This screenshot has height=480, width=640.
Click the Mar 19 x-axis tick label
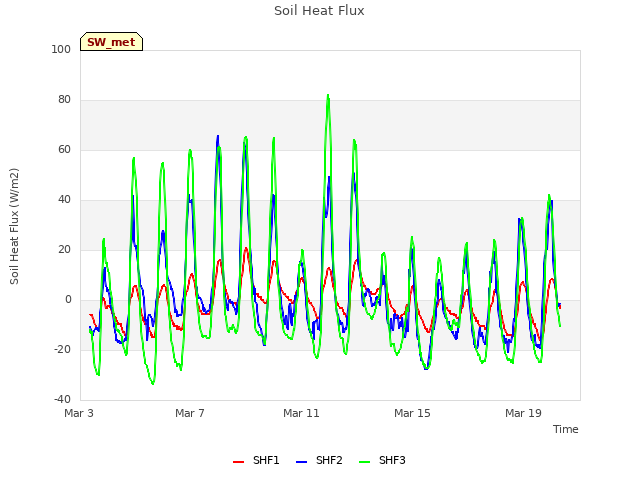click(x=523, y=413)
